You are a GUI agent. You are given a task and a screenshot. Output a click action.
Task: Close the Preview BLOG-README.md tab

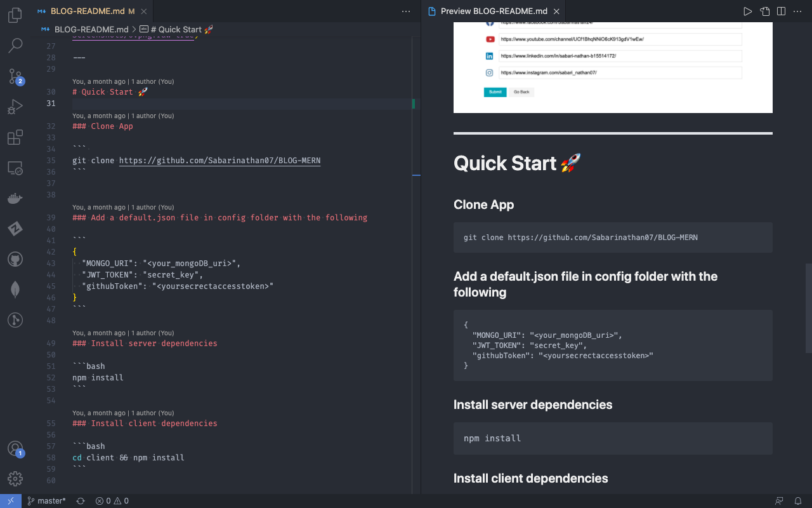[556, 11]
